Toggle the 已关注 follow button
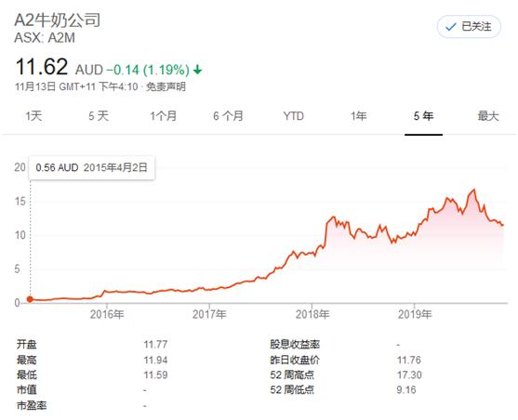The width and height of the screenshot is (518, 420). coord(469,26)
